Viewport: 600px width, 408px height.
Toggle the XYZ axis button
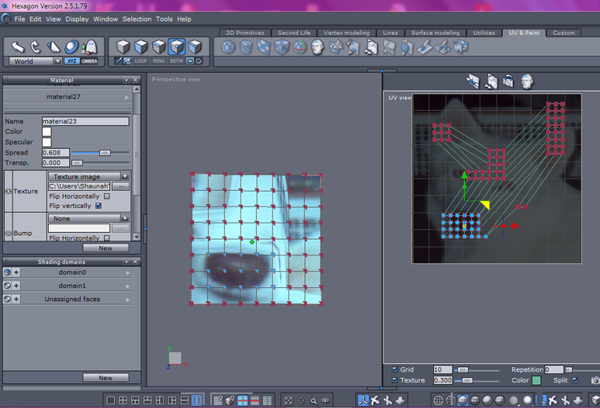pos(72,61)
